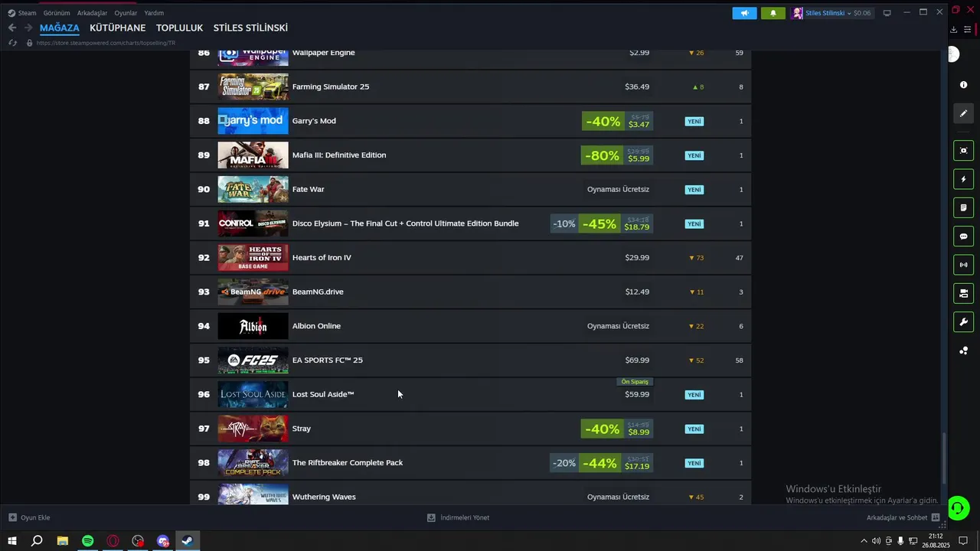
Task: Open the Stray game entry
Action: pyautogui.click(x=302, y=429)
